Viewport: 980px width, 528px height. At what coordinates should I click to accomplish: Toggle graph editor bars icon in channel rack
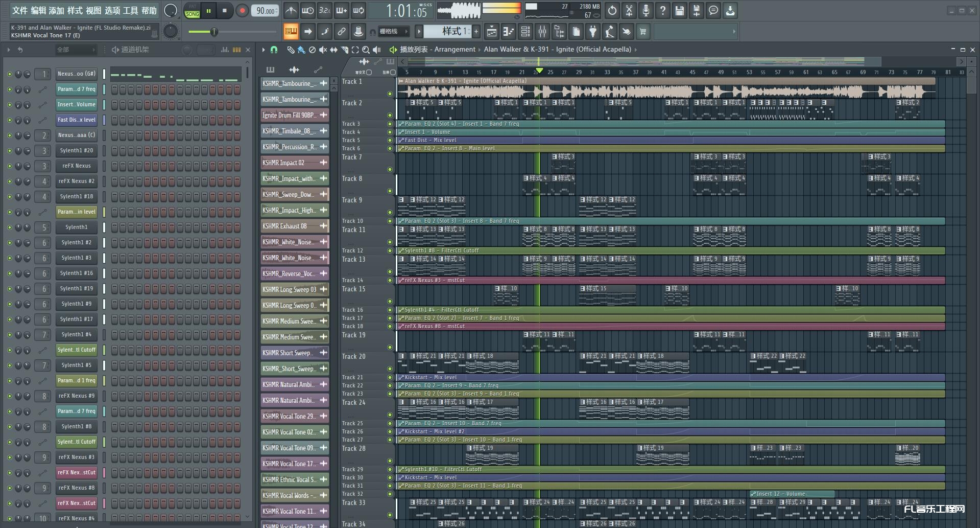[x=225, y=50]
